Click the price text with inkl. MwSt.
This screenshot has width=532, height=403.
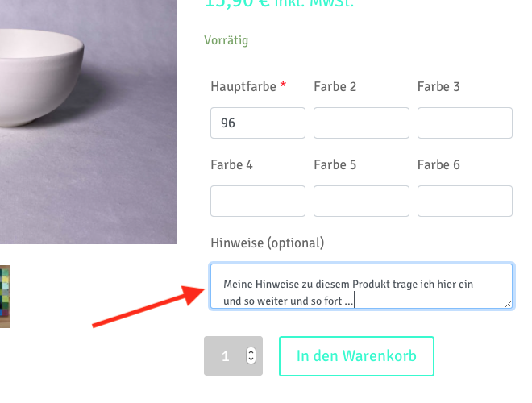pyautogui.click(x=279, y=3)
